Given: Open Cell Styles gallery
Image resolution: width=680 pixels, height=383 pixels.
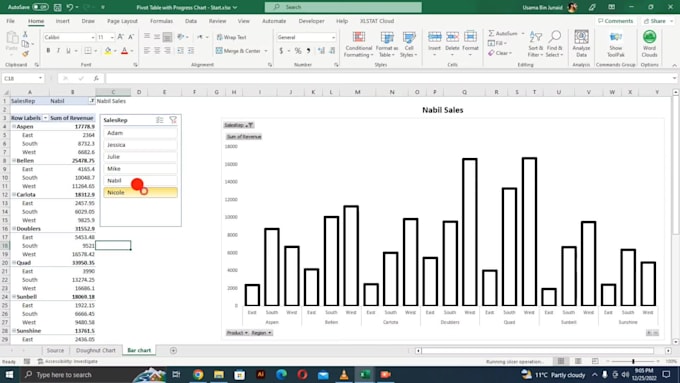Looking at the screenshot, I should click(x=409, y=44).
